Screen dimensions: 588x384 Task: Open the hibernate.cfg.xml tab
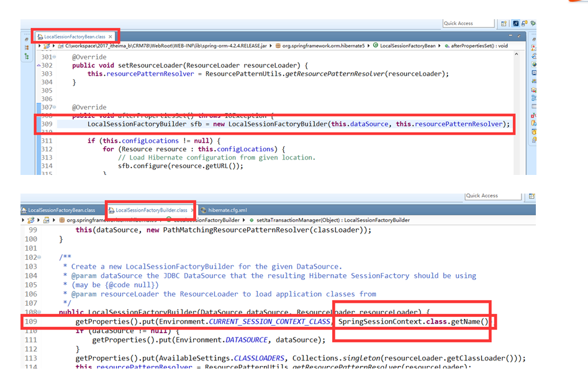224,210
